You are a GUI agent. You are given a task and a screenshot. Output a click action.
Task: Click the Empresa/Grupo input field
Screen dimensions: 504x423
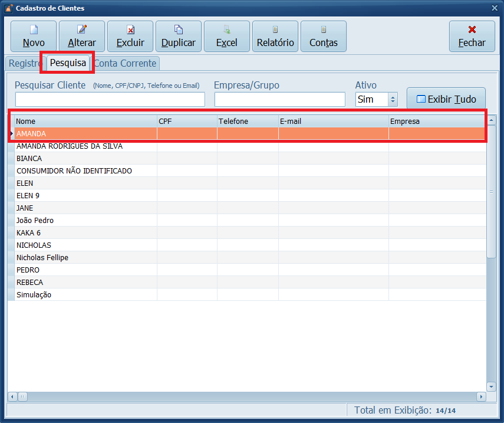(x=279, y=100)
